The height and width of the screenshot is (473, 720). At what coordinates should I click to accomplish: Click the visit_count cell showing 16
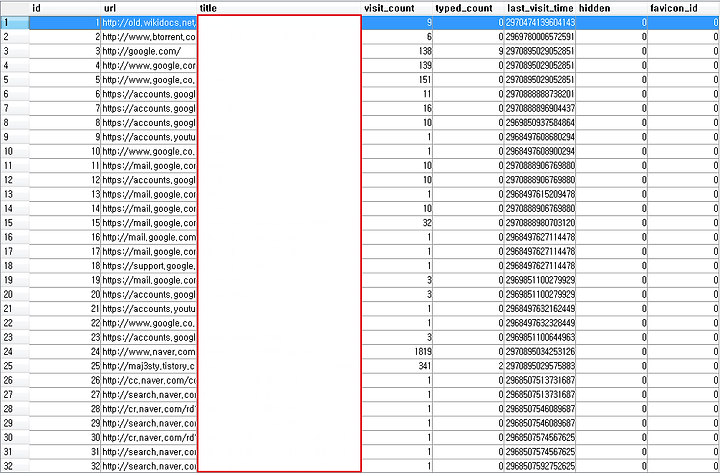tap(397, 108)
